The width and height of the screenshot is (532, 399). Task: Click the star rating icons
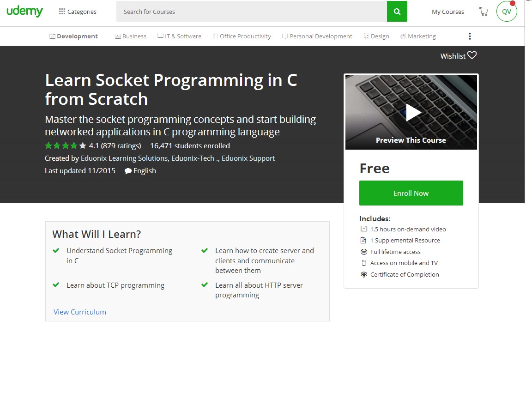point(66,146)
